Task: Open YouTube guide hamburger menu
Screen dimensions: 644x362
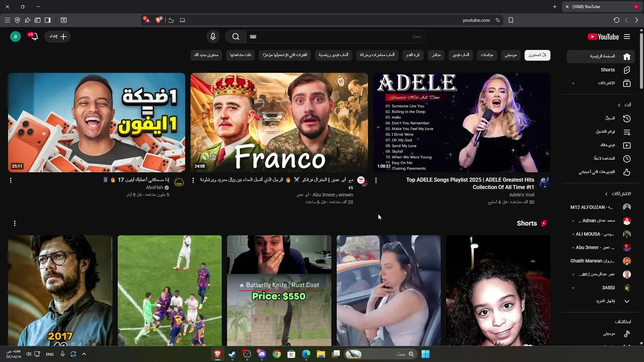Action: tap(627, 37)
